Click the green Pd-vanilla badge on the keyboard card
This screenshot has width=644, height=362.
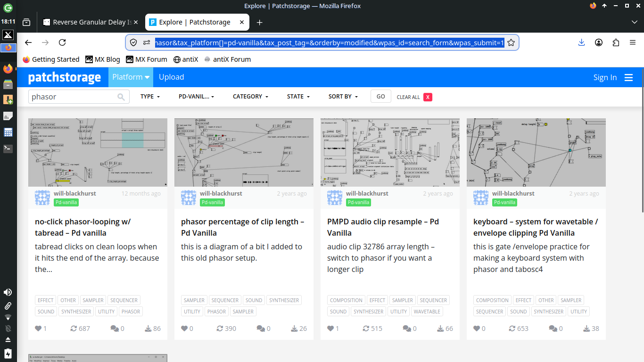[504, 202]
